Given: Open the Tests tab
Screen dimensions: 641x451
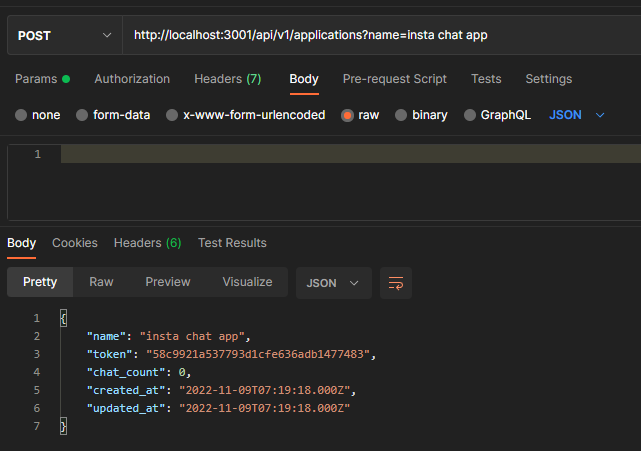Looking at the screenshot, I should pos(486,79).
